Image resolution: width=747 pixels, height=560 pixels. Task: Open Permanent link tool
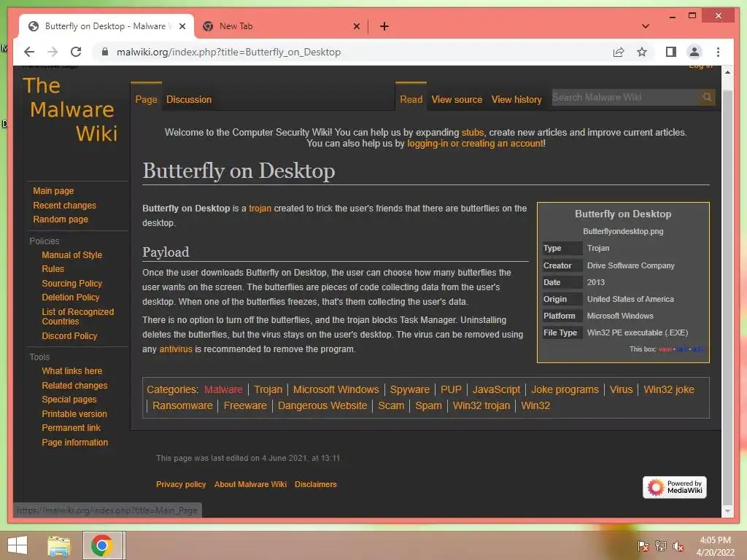pos(71,427)
